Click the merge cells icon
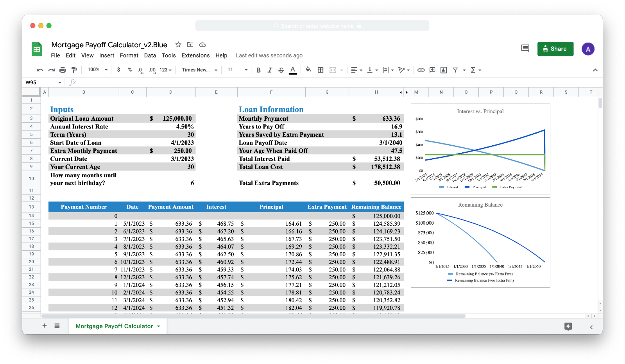The image size is (625, 364). (x=333, y=70)
